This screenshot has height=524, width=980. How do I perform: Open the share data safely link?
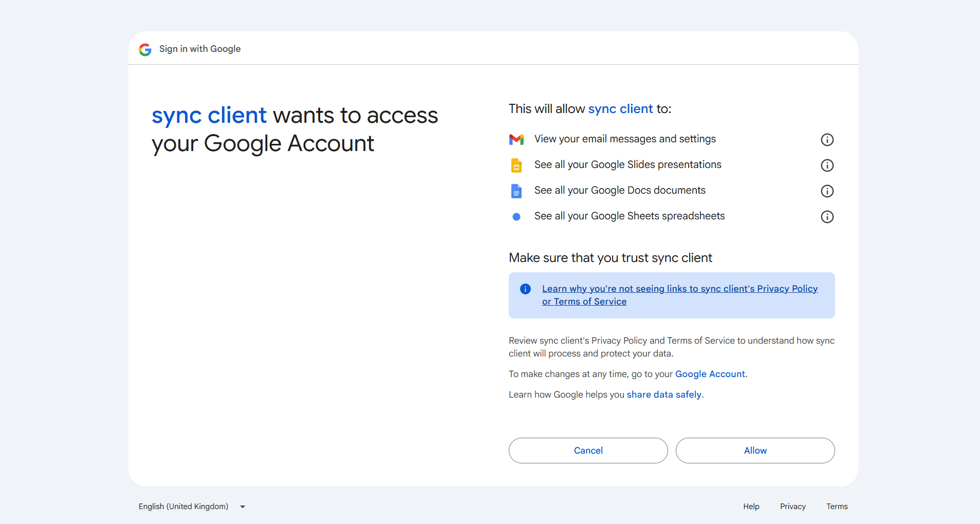click(x=664, y=394)
